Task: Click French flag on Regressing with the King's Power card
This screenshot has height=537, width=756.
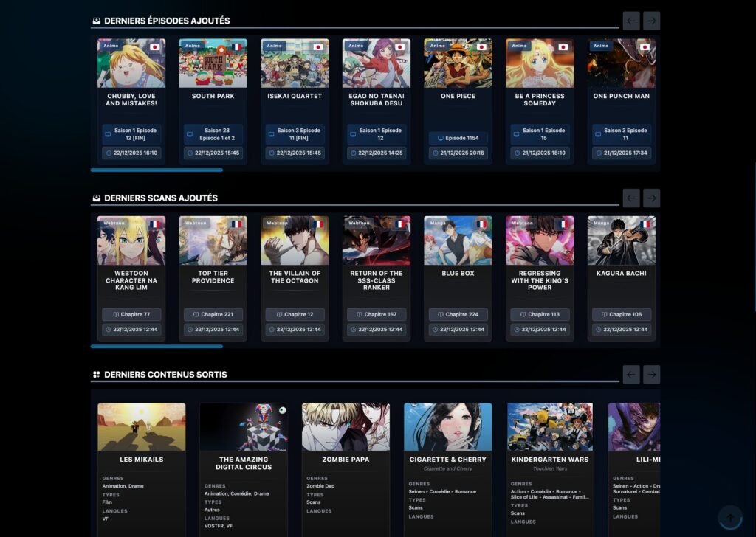Action: [563, 224]
